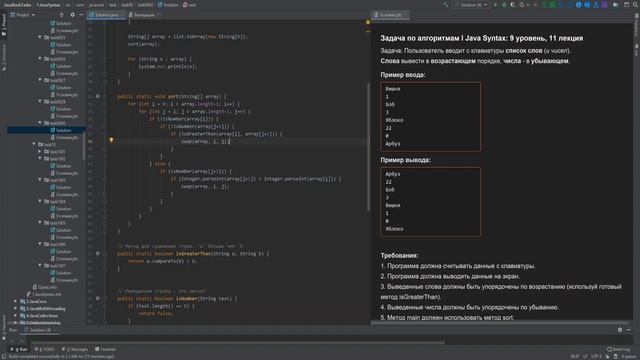Collapse the task1002 folder in project tree

[40, 158]
